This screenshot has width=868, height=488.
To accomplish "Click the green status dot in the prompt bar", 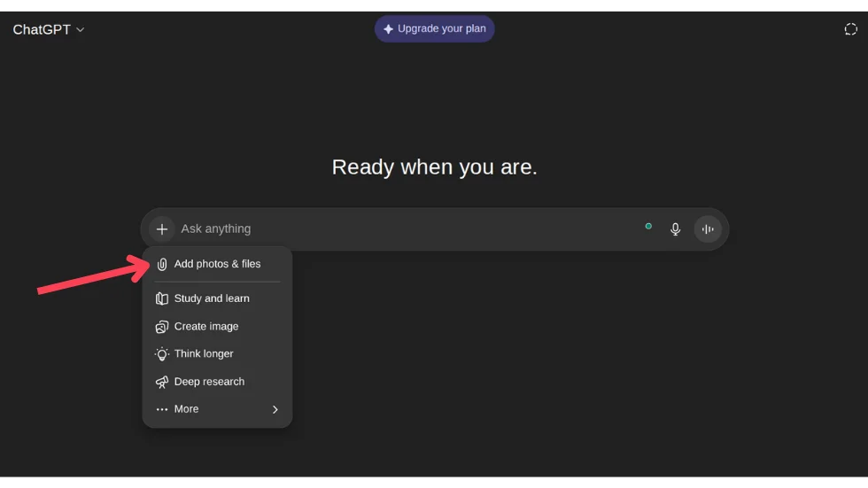I will [648, 227].
